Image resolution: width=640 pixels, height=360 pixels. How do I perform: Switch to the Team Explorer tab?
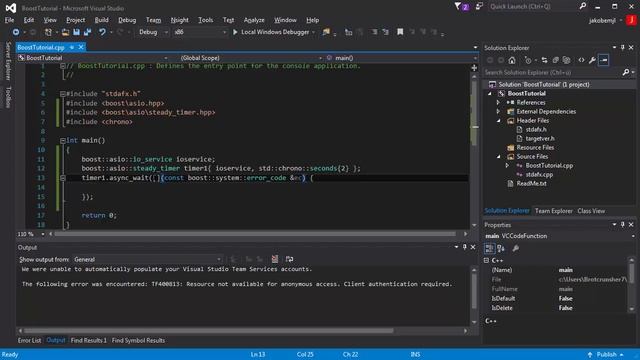tap(553, 211)
